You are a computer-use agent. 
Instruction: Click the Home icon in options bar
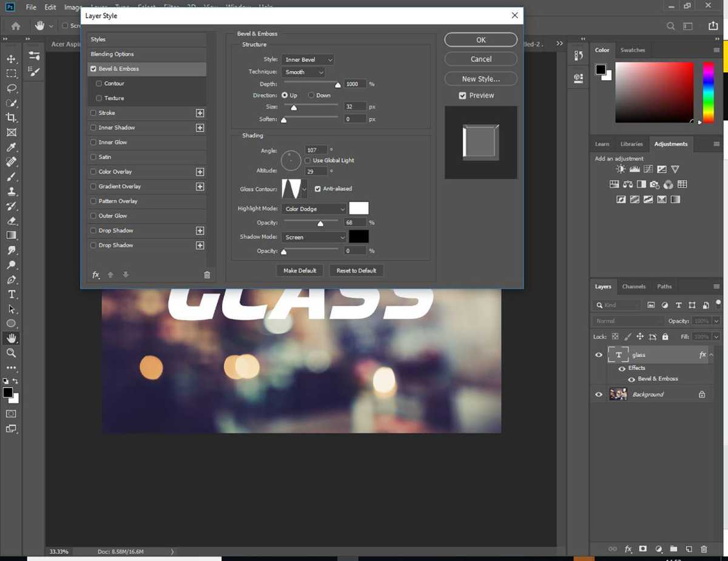tap(16, 26)
